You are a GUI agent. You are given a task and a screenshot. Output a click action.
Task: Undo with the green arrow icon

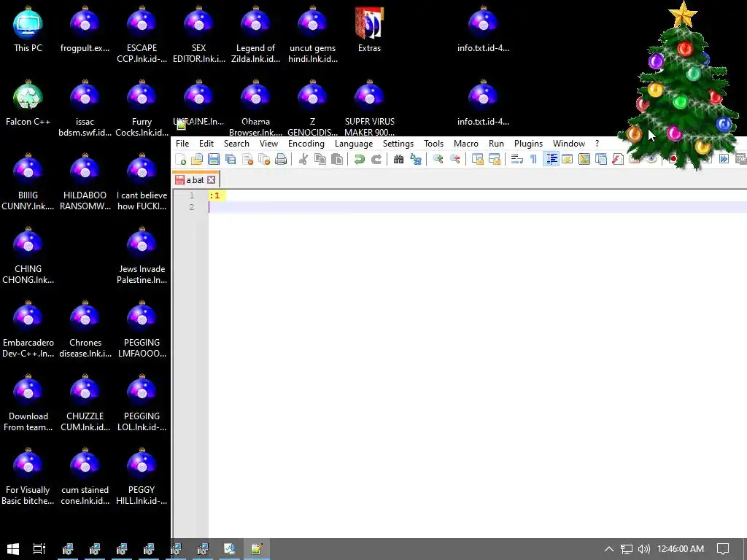tap(359, 159)
